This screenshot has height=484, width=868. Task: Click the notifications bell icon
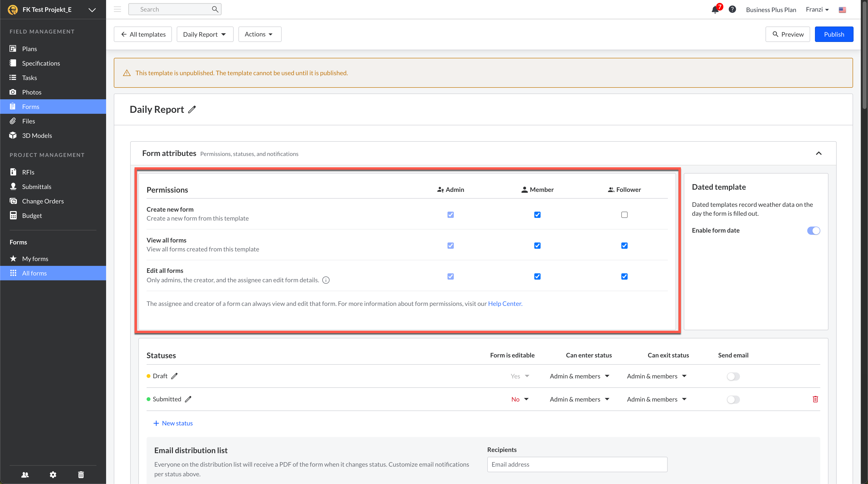point(715,9)
